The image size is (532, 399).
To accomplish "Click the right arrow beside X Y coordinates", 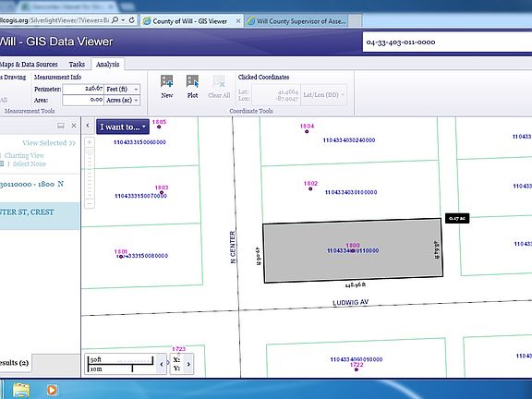I will pos(188,364).
